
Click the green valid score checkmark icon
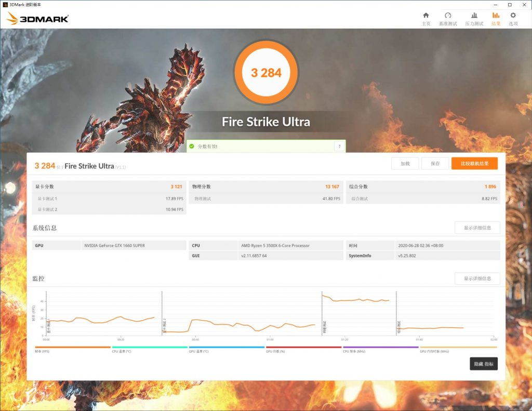coord(192,147)
